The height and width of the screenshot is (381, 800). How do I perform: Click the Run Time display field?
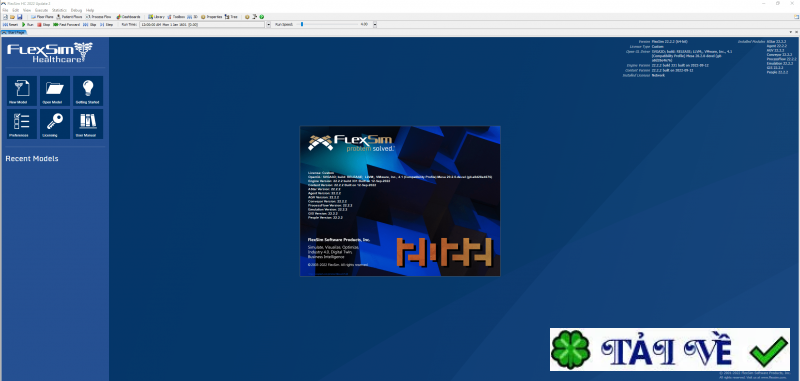pyautogui.click(x=203, y=24)
